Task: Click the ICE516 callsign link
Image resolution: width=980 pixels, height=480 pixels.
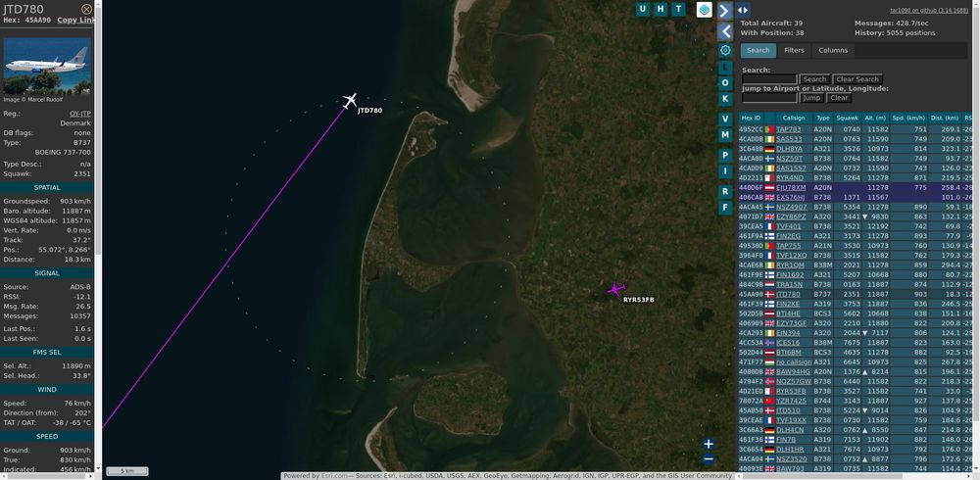Action: pos(788,343)
